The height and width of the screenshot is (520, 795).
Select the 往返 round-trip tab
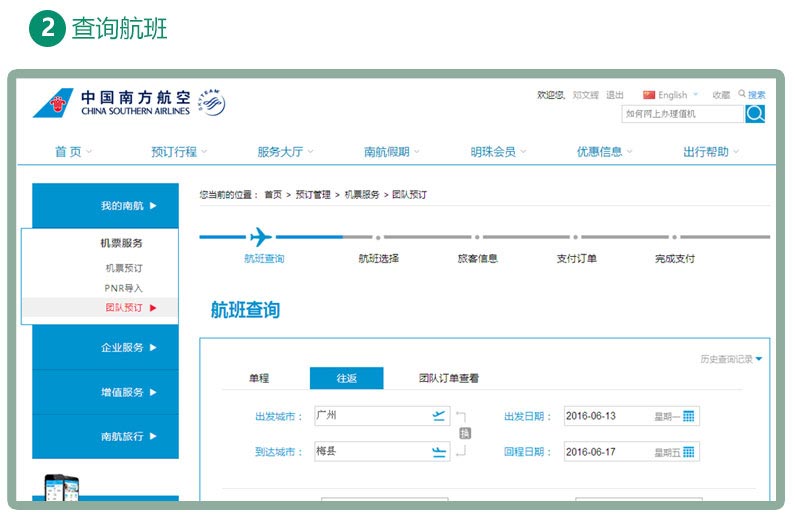click(346, 378)
